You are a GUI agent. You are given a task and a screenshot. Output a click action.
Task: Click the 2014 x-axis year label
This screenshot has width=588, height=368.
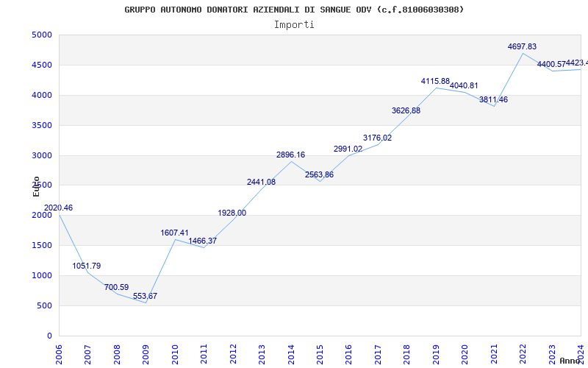click(x=290, y=354)
